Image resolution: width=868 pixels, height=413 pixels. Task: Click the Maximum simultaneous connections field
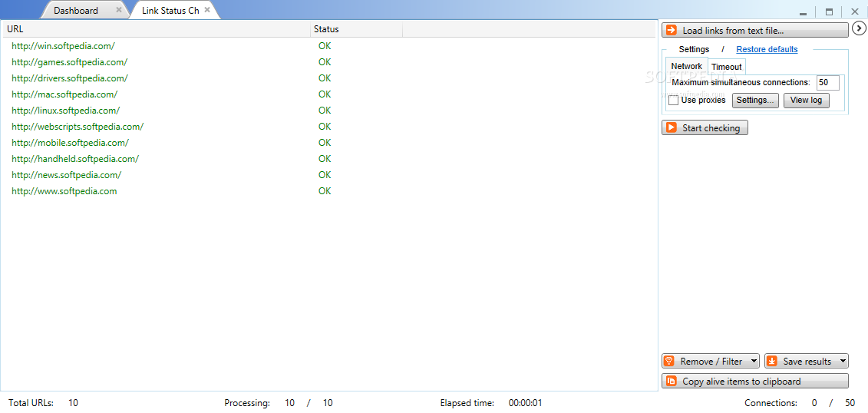pyautogui.click(x=828, y=82)
